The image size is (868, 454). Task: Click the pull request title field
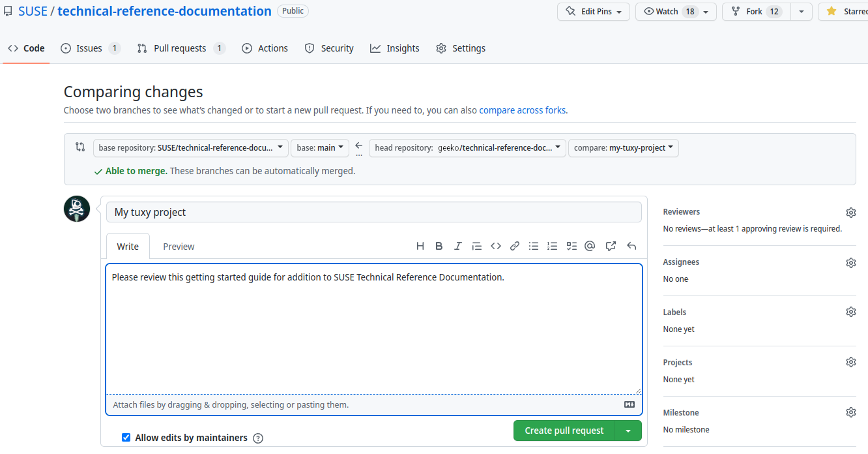[x=373, y=212]
